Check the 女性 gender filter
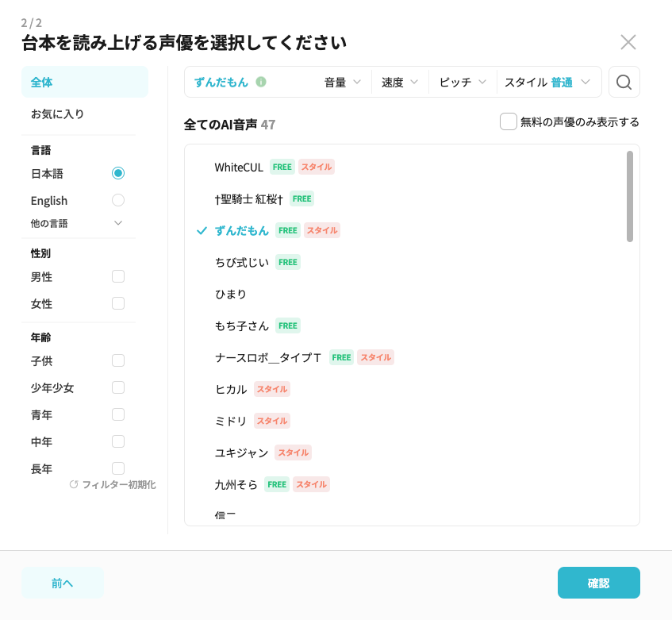The width and height of the screenshot is (672, 620). click(118, 303)
